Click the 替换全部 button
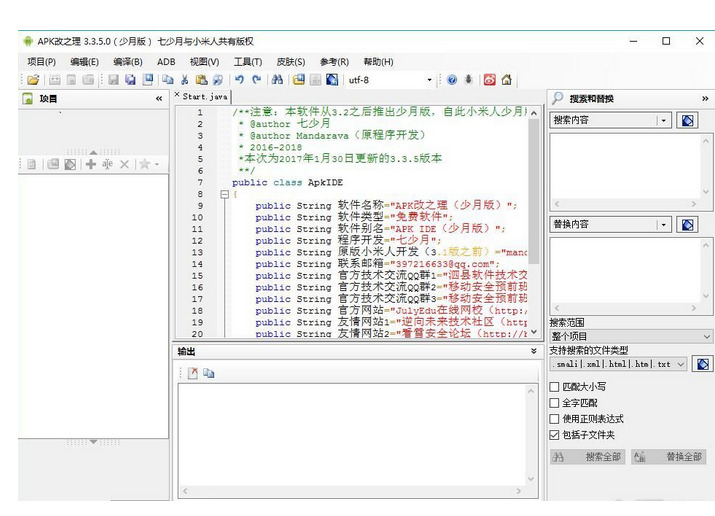The image size is (715, 516). coord(668,457)
